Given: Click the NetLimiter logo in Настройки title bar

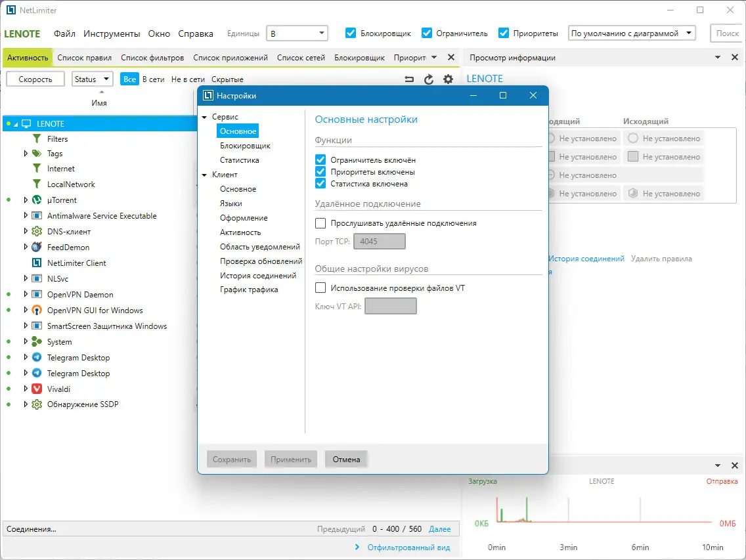Looking at the screenshot, I should 208,96.
